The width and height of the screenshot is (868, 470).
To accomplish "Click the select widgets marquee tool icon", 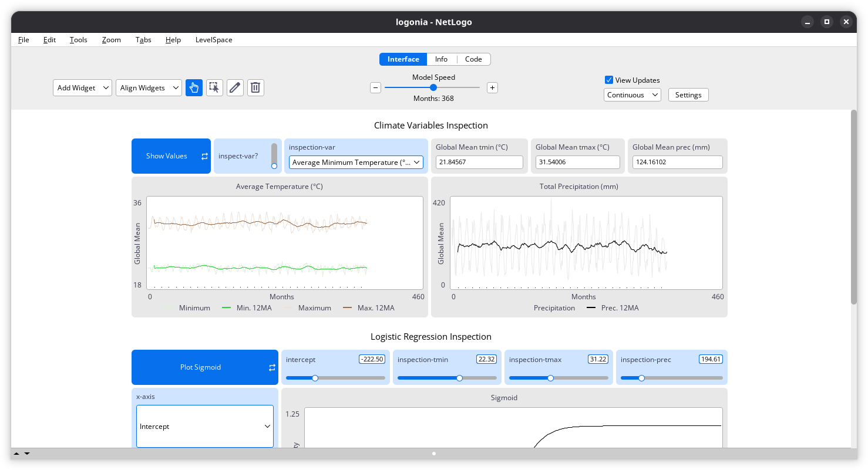I will (x=214, y=88).
